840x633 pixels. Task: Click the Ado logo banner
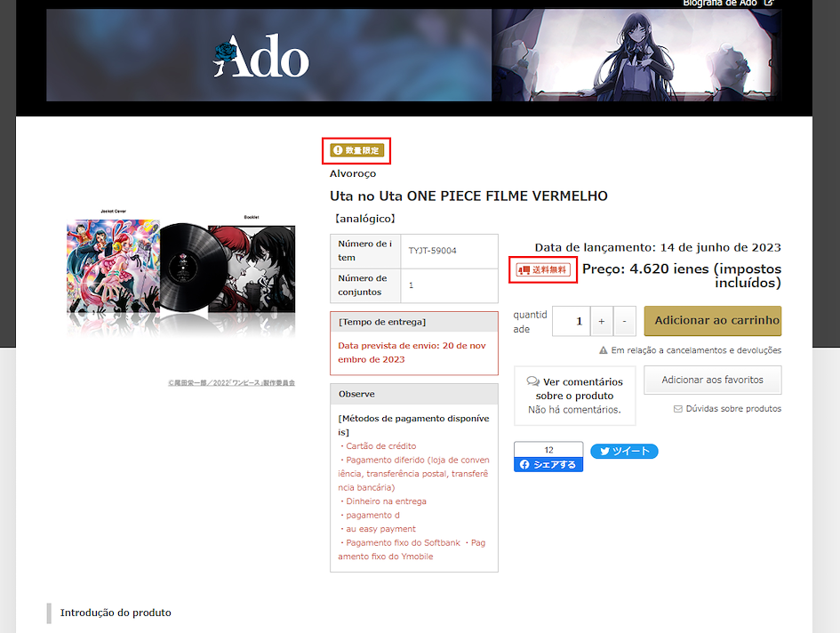point(268,55)
